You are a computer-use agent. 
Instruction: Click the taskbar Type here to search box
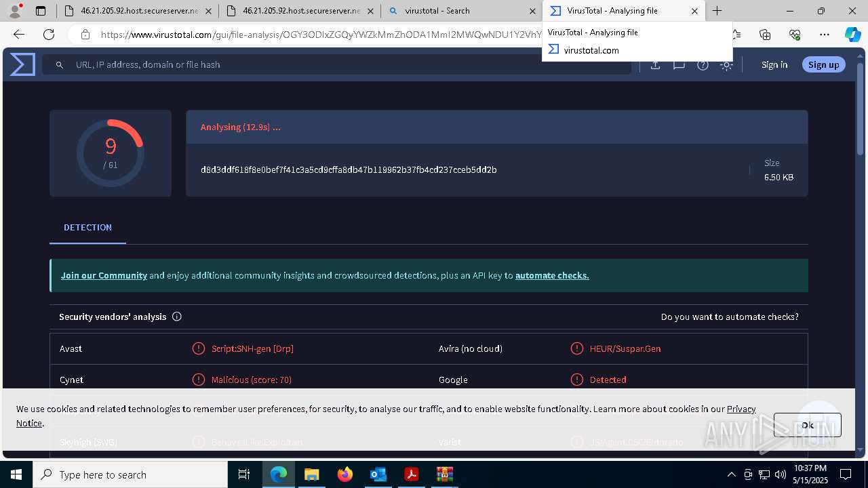tap(130, 474)
